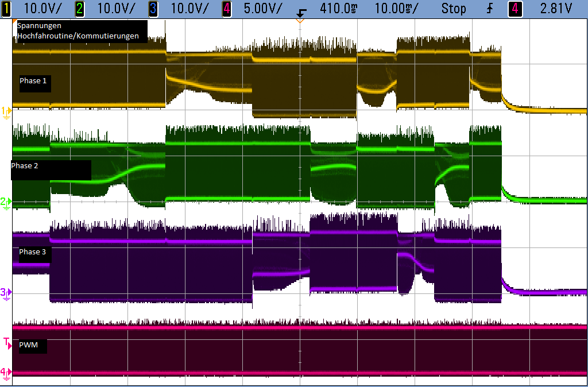Select channel 2 indicator in header
The image size is (588, 387).
[x=79, y=9]
